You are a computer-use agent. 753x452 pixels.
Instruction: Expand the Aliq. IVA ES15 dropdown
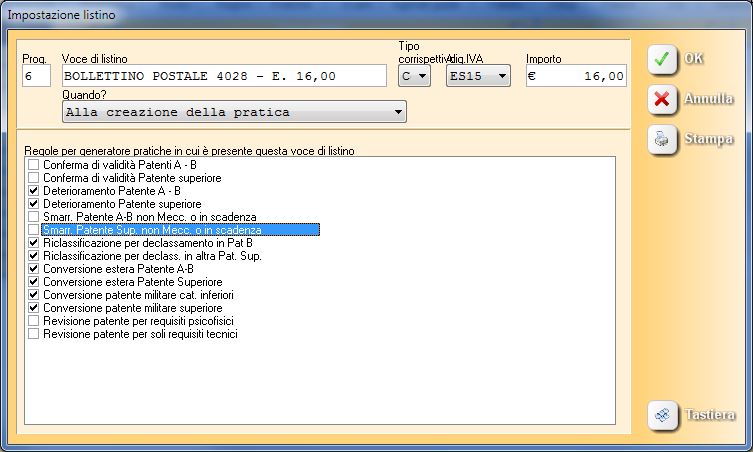(478, 76)
